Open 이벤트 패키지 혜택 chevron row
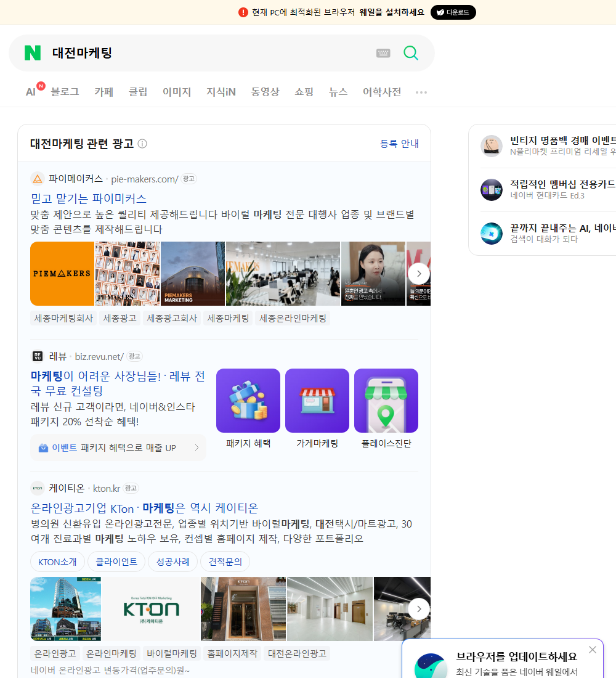 pos(118,447)
